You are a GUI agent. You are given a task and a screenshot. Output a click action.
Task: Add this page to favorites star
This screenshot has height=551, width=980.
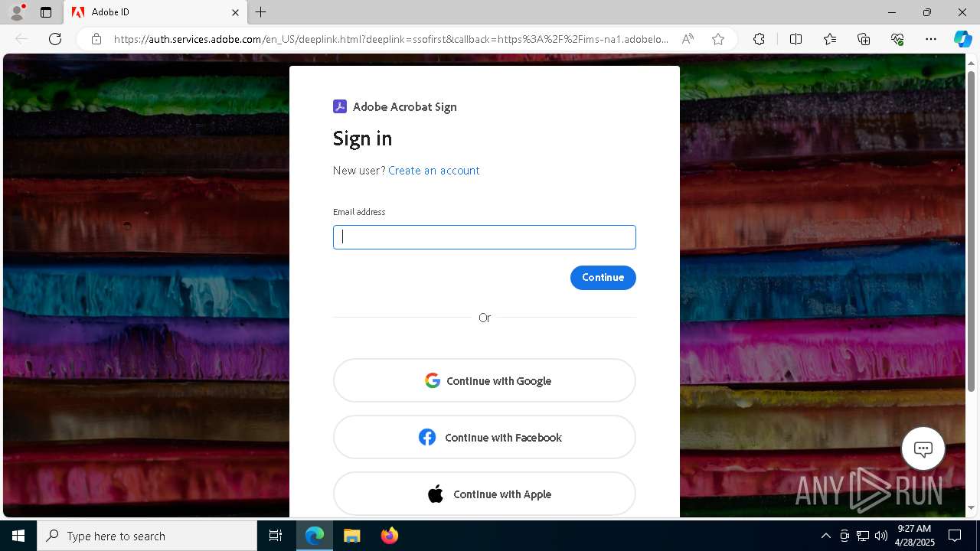point(718,39)
